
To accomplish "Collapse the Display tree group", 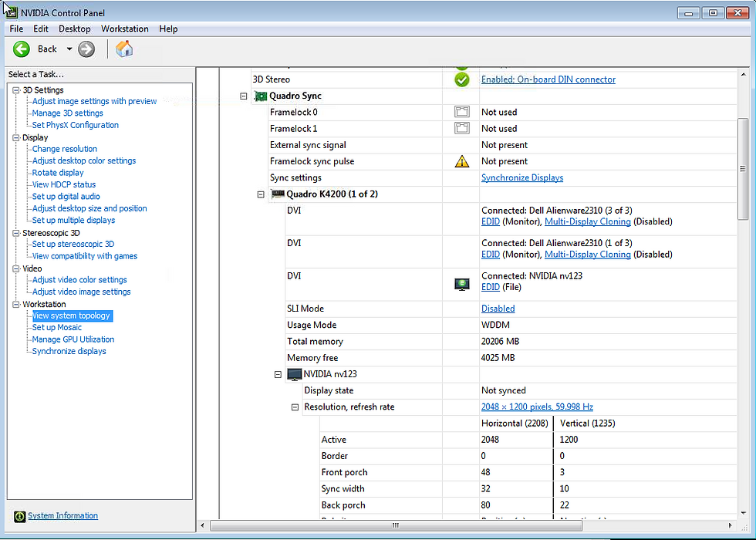I will point(16,138).
